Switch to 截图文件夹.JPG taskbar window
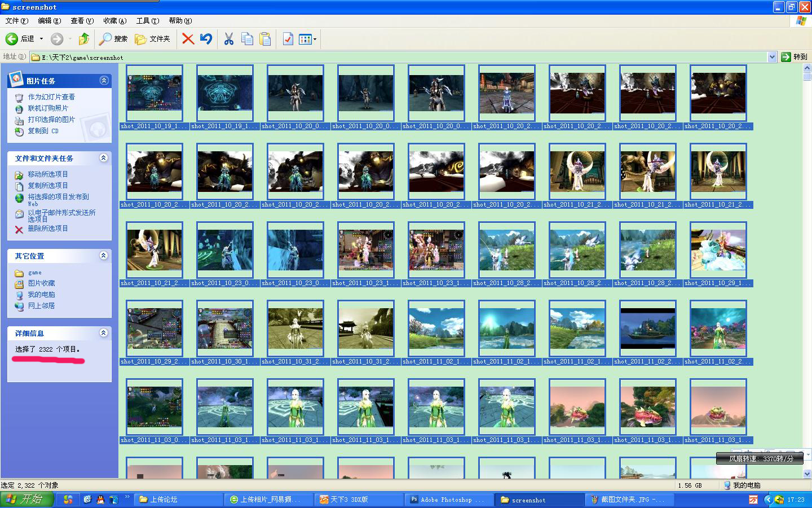812x508 pixels. 629,500
